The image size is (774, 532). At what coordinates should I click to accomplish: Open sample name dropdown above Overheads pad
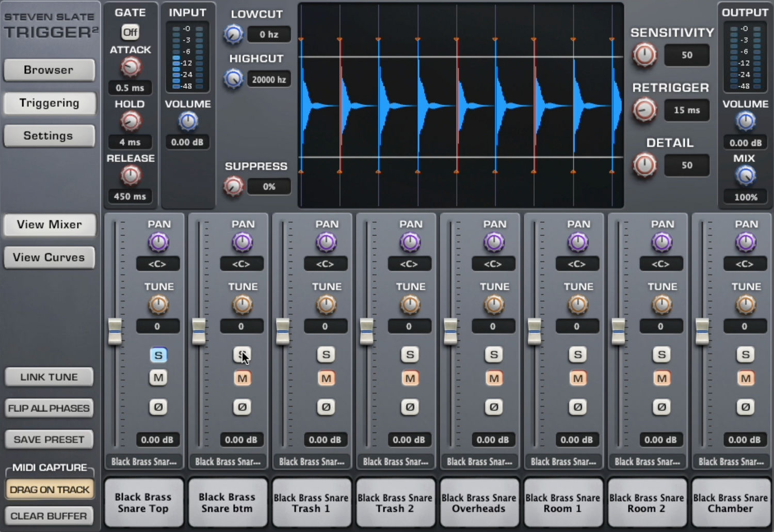[479, 462]
